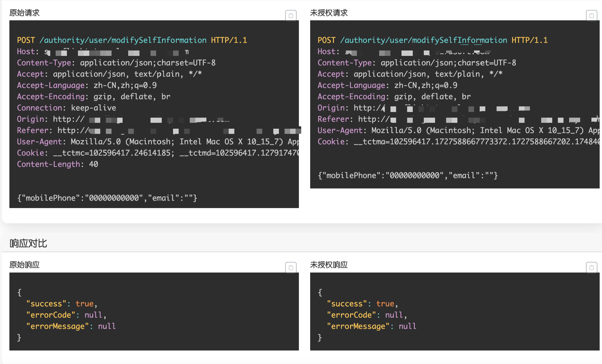Click "success": true in original response
This screenshot has width=602, height=364.
pyautogui.click(x=62, y=304)
